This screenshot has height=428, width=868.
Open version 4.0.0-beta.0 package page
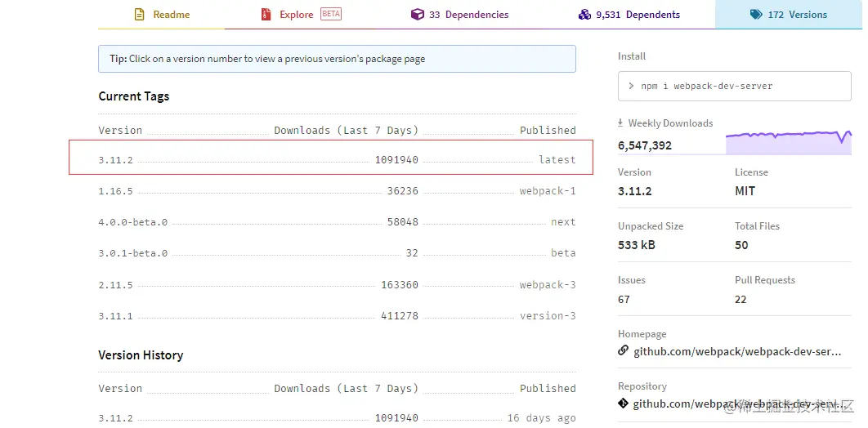click(x=133, y=222)
